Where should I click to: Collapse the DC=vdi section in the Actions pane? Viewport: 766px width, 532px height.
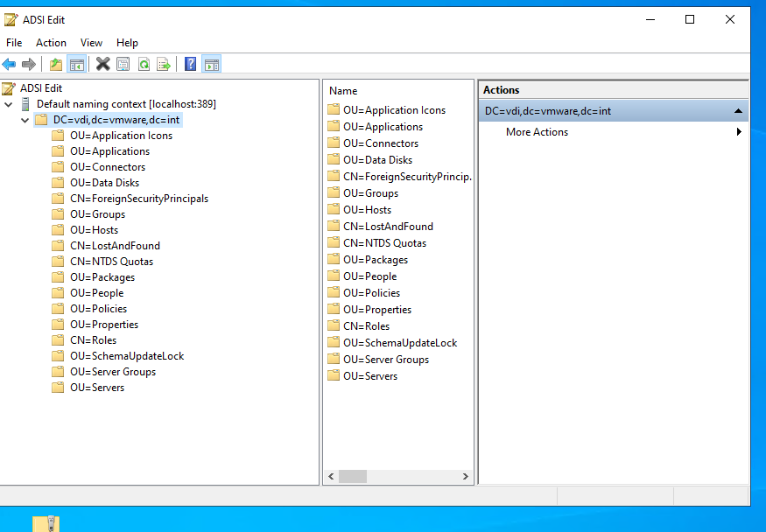738,111
